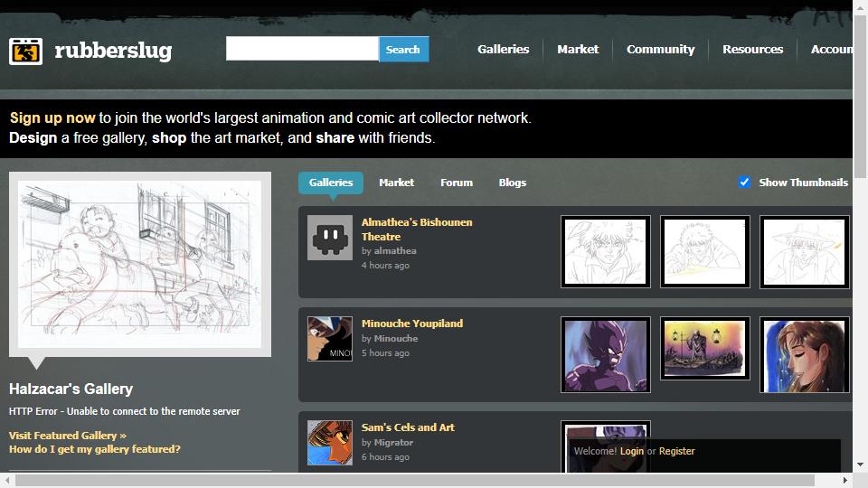868x488 pixels.
Task: Click How do I get my gallery featured
Action: pos(95,449)
